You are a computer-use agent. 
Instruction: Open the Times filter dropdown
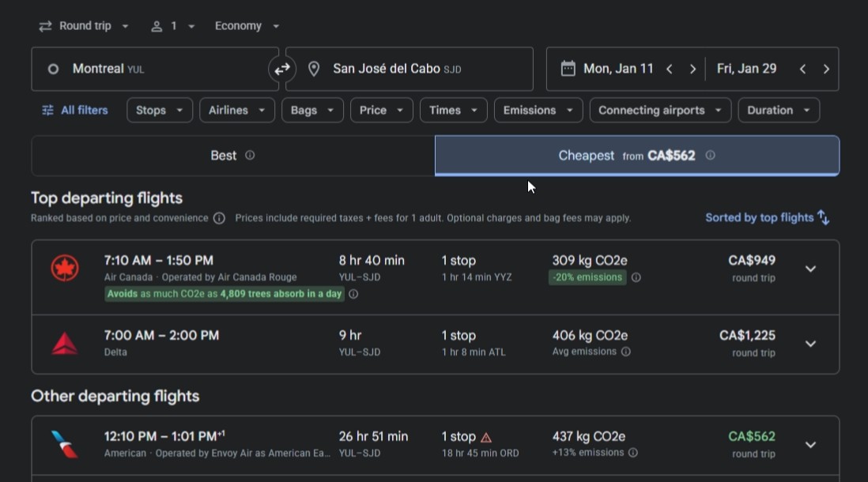pos(454,110)
